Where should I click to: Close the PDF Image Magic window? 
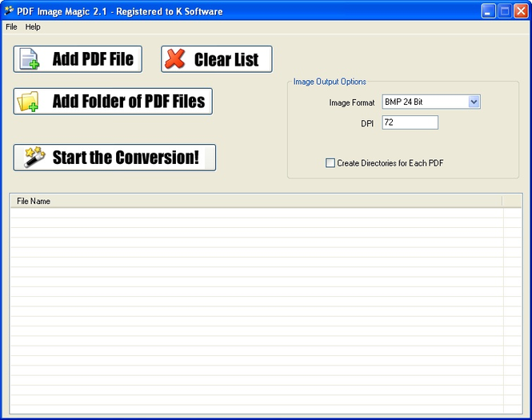click(521, 11)
